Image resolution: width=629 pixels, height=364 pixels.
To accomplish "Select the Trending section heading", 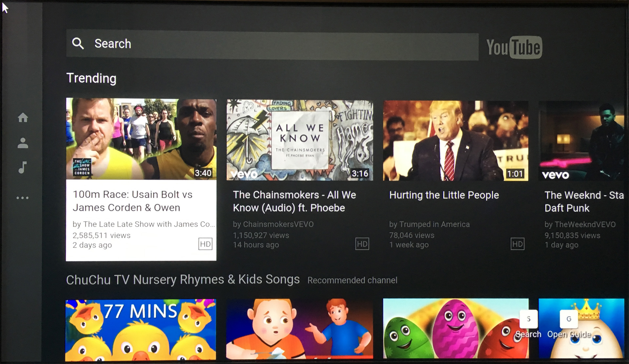I will click(x=91, y=79).
